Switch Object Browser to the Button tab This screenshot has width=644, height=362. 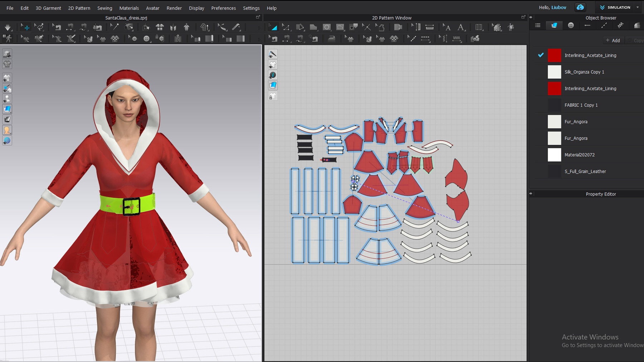tap(571, 25)
